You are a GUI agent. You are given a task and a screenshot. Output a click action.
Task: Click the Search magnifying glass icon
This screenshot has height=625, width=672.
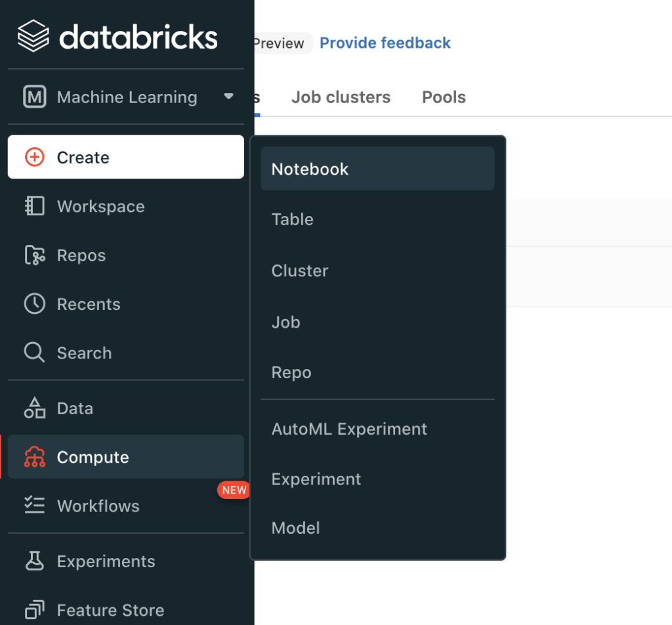click(34, 353)
